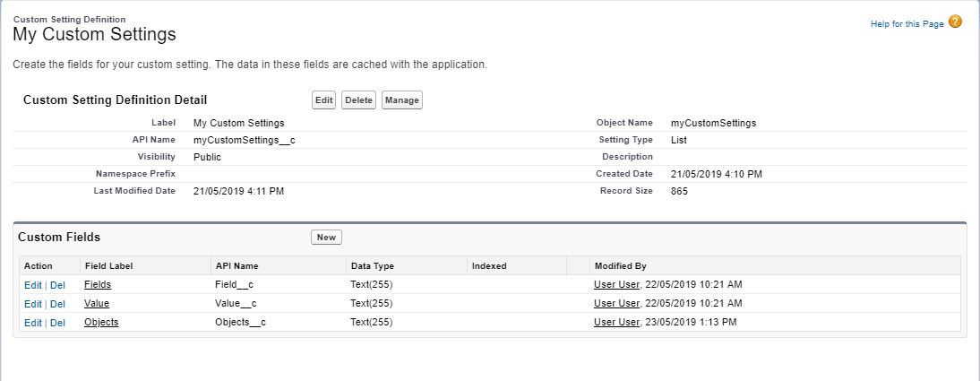980x381 pixels.
Task: Edit the Fields custom field row
Action: pos(32,284)
